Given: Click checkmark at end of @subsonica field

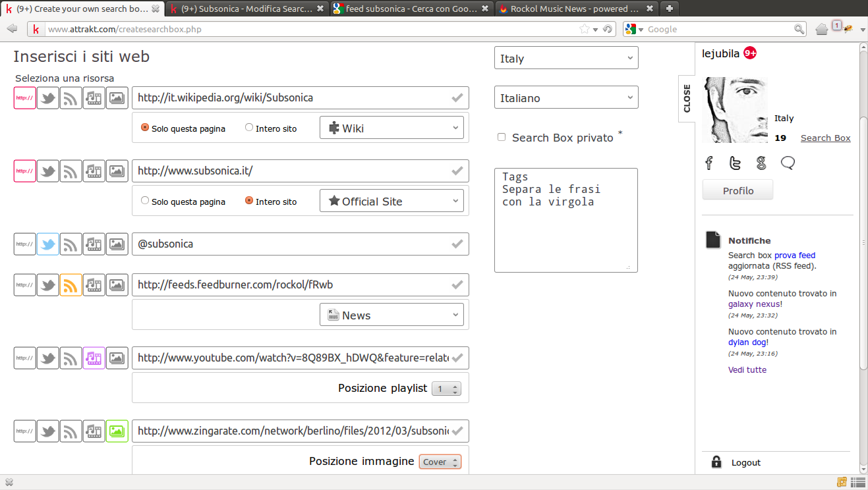Looking at the screenshot, I should 457,244.
